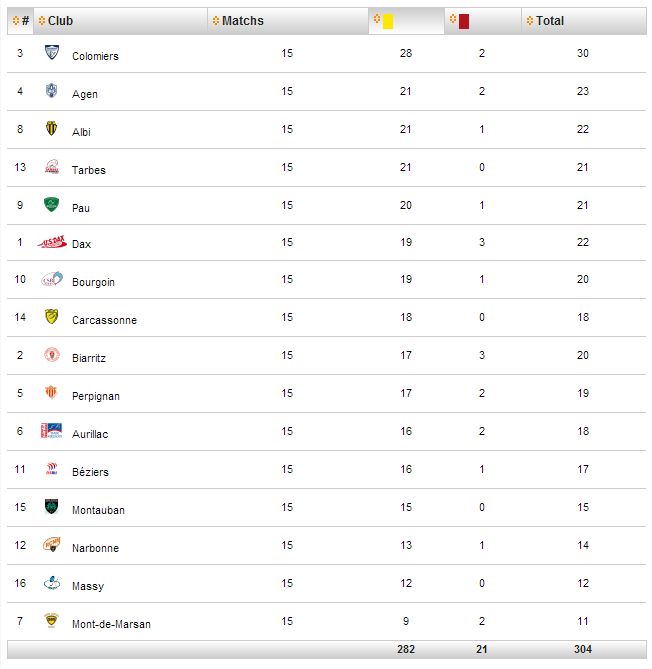Click the US Dax red logo
Screen dimensions: 652x669
pyautogui.click(x=52, y=242)
